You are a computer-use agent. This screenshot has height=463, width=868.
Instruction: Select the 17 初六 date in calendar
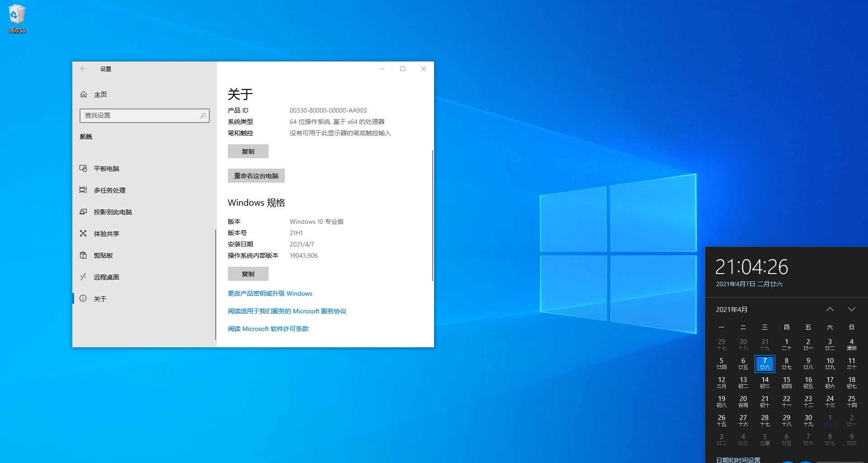pyautogui.click(x=830, y=383)
